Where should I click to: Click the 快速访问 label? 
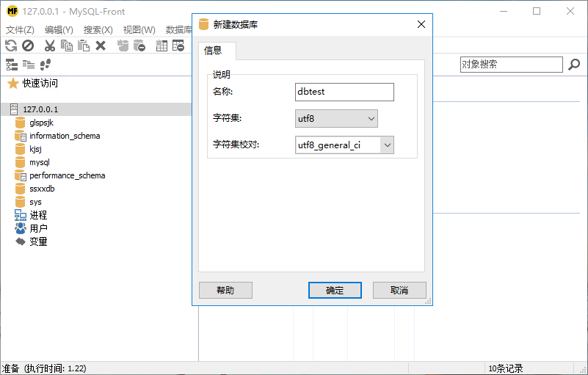click(40, 83)
